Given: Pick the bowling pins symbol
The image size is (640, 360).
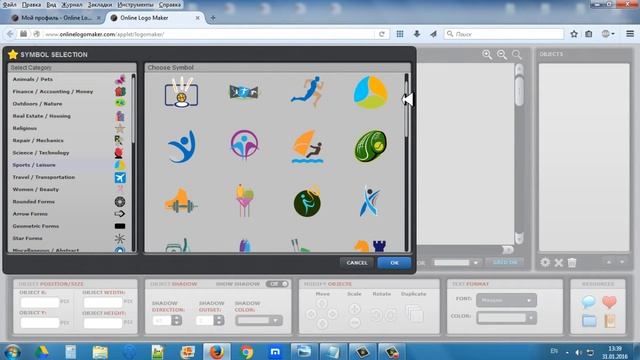Looking at the screenshot, I should [181, 92].
